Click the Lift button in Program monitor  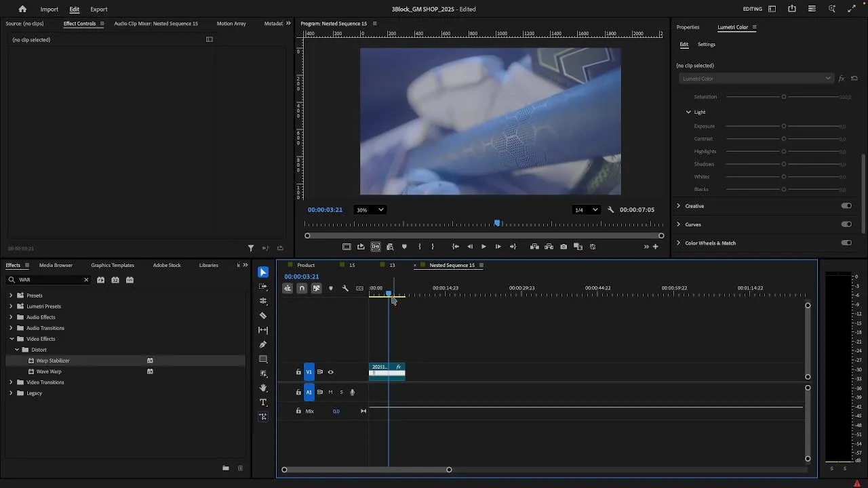[534, 247]
